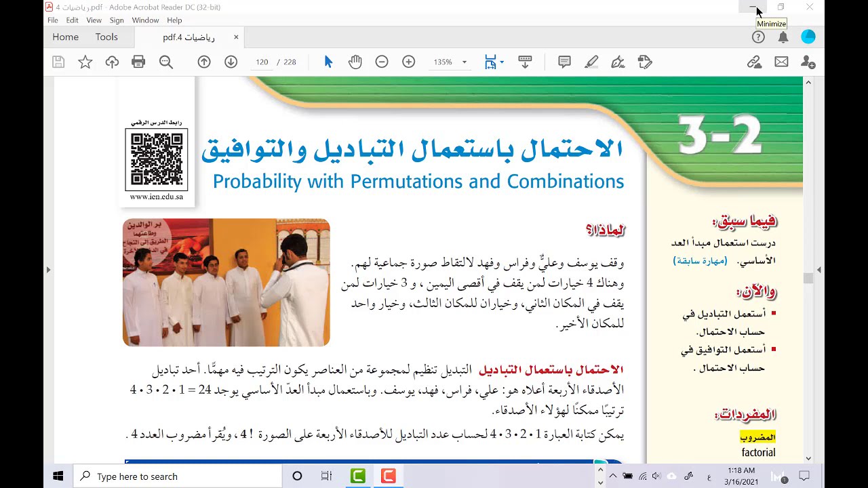The width and height of the screenshot is (868, 488).
Task: Open Task View on the taskbar
Action: pos(326,476)
